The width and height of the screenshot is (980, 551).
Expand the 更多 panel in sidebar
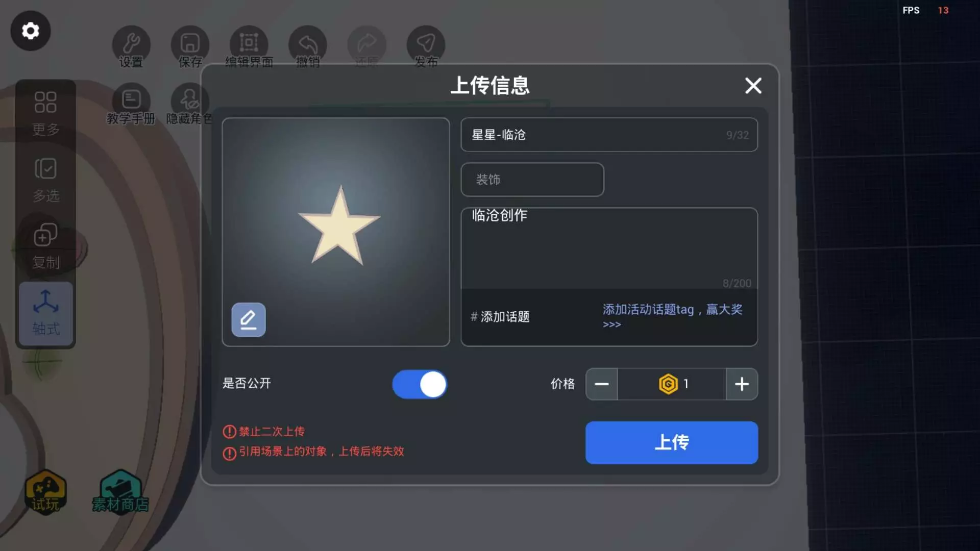pyautogui.click(x=46, y=113)
